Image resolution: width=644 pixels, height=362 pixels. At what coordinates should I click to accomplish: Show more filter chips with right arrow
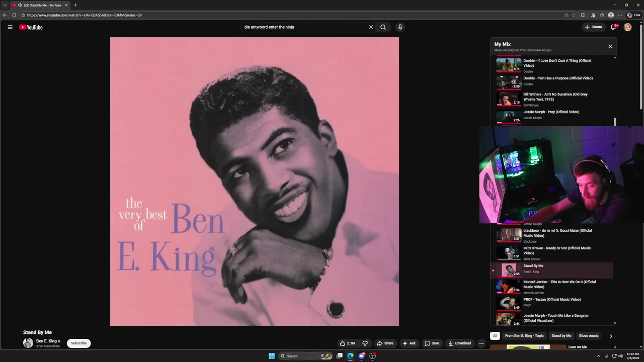click(x=611, y=336)
